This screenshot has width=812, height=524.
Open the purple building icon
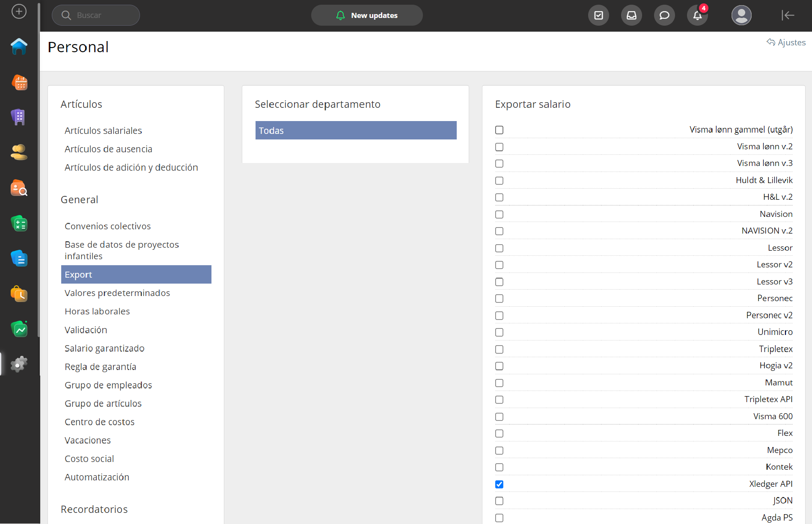click(19, 117)
